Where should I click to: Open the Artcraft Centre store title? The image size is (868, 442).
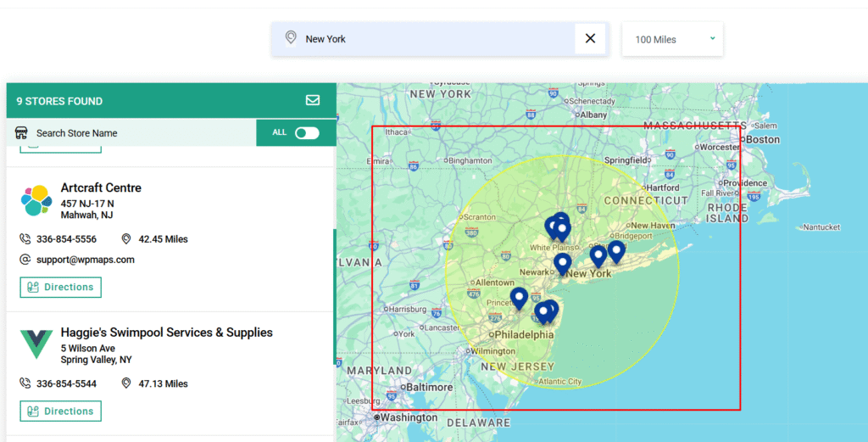pos(101,187)
